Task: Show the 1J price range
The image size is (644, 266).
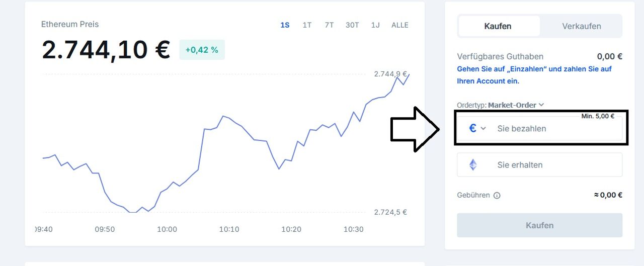Action: point(375,25)
